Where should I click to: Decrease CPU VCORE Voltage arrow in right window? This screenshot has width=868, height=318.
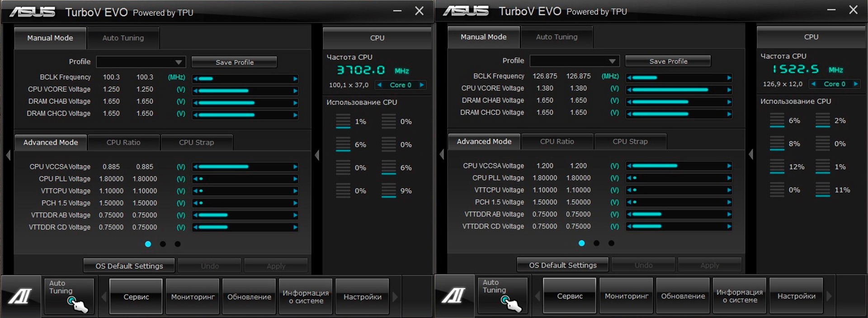[629, 90]
